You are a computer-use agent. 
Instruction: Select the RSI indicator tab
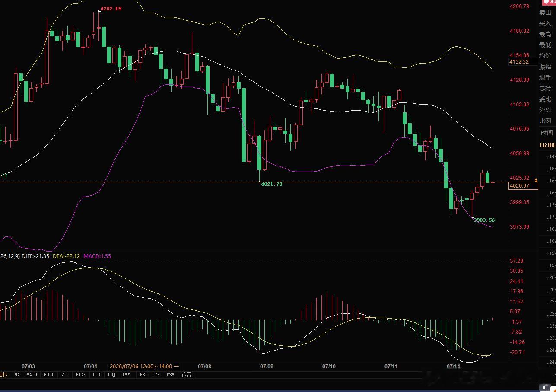(143, 375)
